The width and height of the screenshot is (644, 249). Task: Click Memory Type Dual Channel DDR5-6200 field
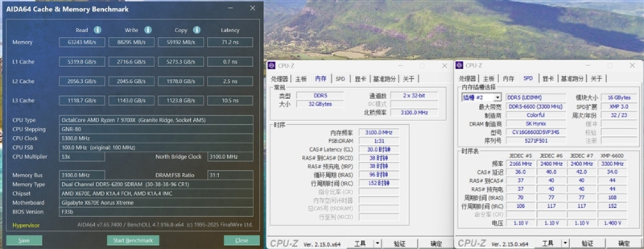click(x=156, y=184)
